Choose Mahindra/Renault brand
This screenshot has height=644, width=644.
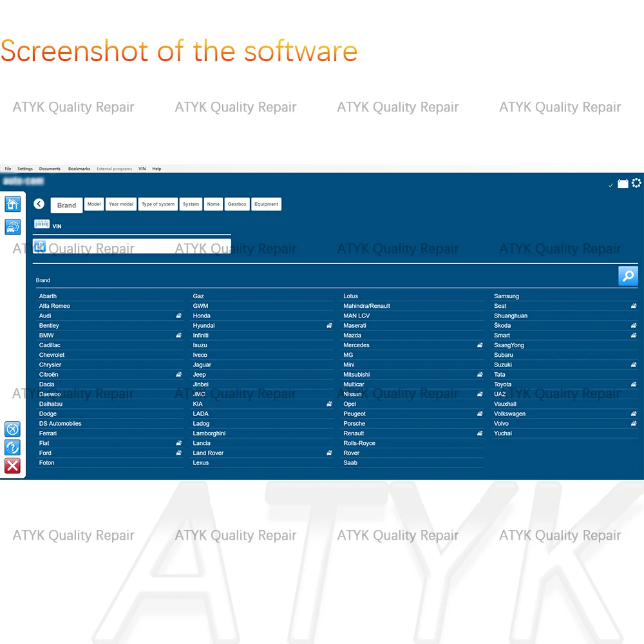click(412, 306)
